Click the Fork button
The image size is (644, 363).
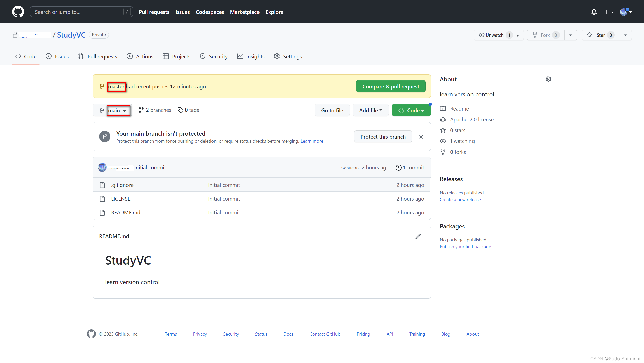[545, 35]
